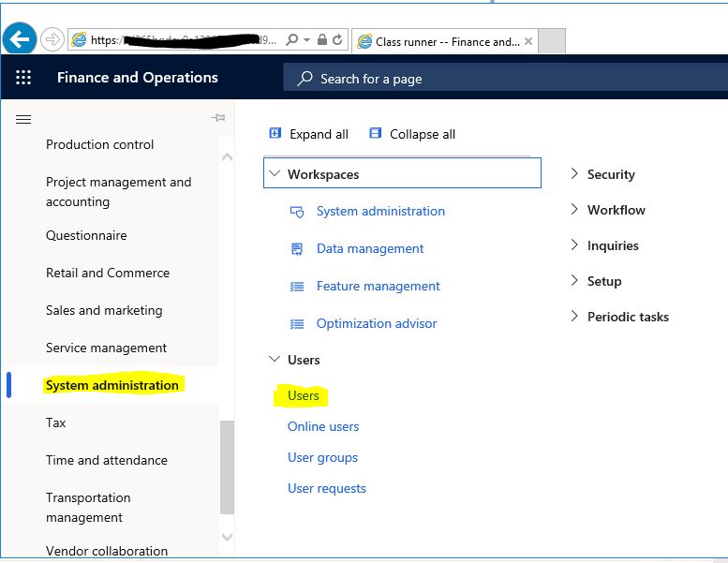
Task: Open System administration workspace link
Action: pos(380,211)
